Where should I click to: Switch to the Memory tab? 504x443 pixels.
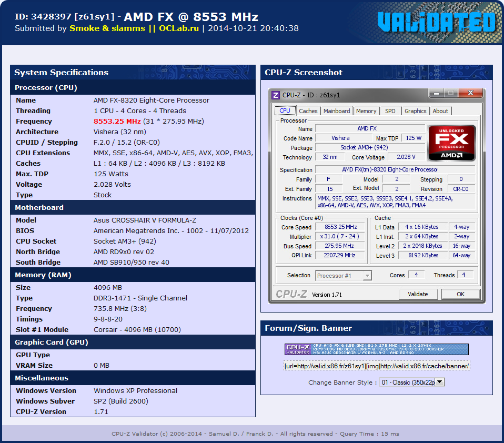[x=366, y=111]
